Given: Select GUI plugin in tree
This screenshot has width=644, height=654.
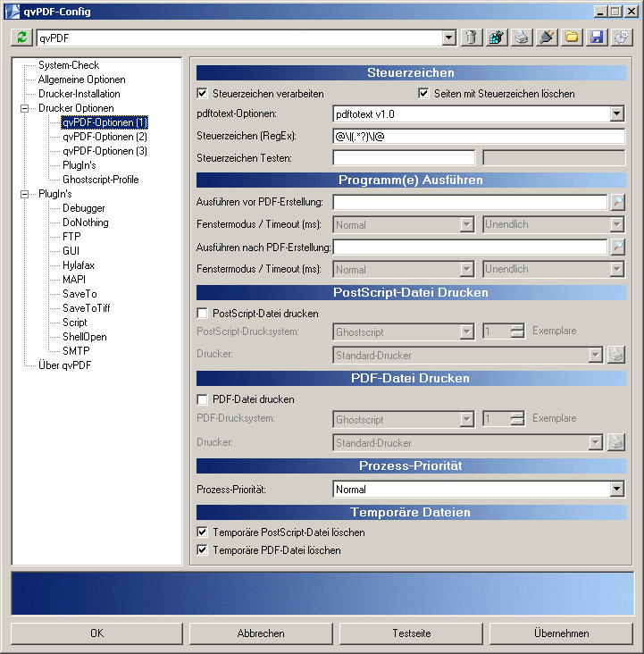Looking at the screenshot, I should click(x=71, y=251).
